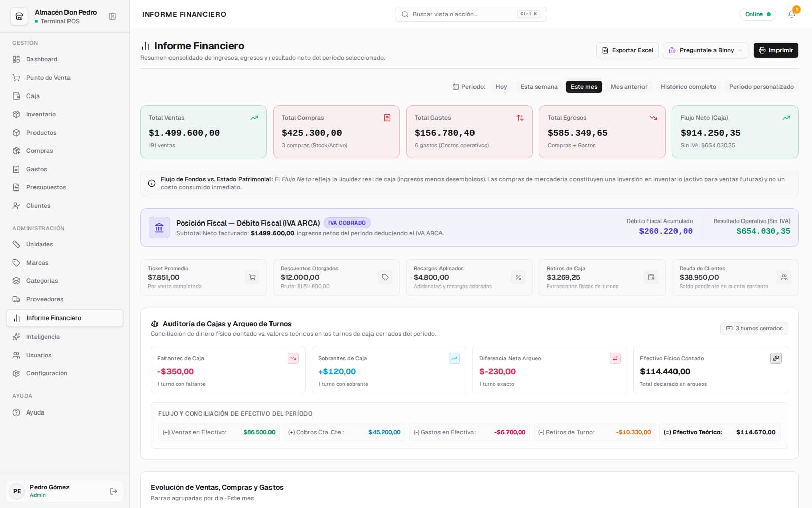Open Inteligencia in the sidebar

click(x=65, y=337)
